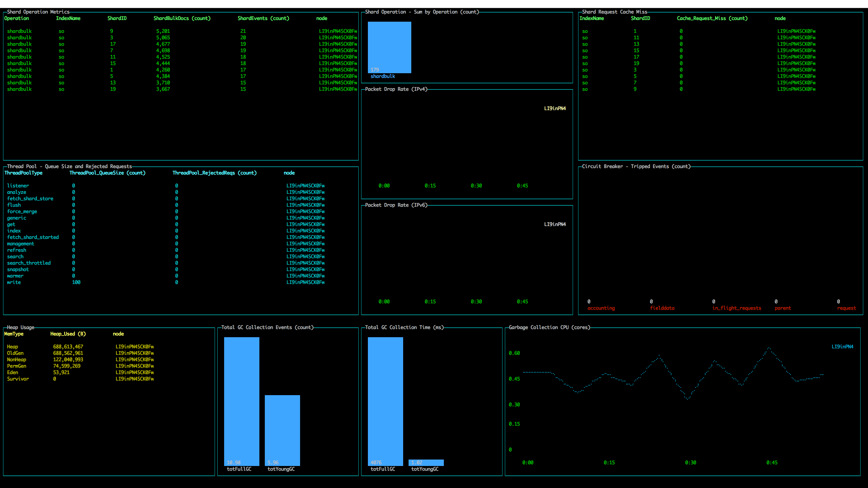Click the ShardEvents (count) column header
The width and height of the screenshot is (868, 488).
tap(263, 18)
